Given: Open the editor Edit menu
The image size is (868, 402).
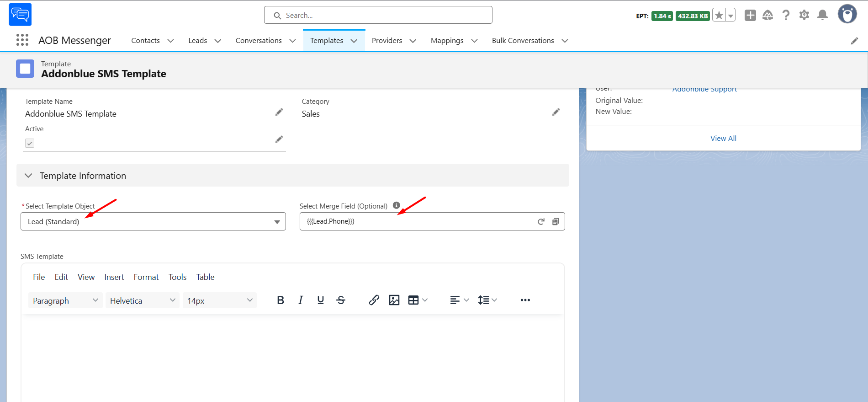Looking at the screenshot, I should pyautogui.click(x=61, y=277).
